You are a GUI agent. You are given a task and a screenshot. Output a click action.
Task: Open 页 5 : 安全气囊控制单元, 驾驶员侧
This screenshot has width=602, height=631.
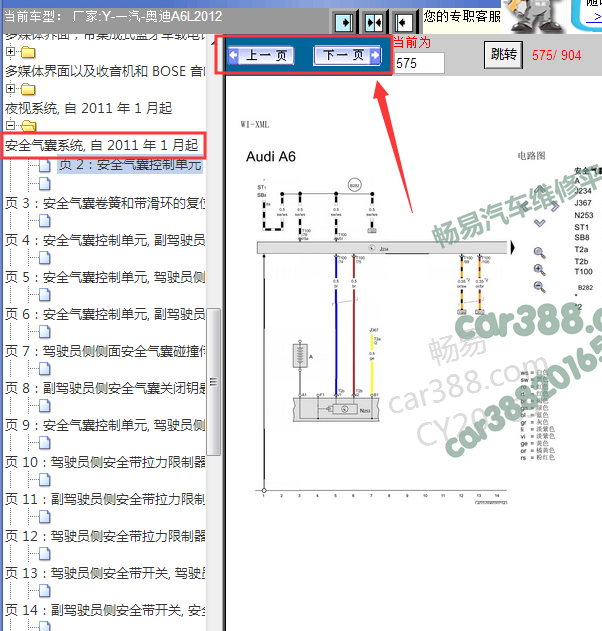tap(105, 277)
